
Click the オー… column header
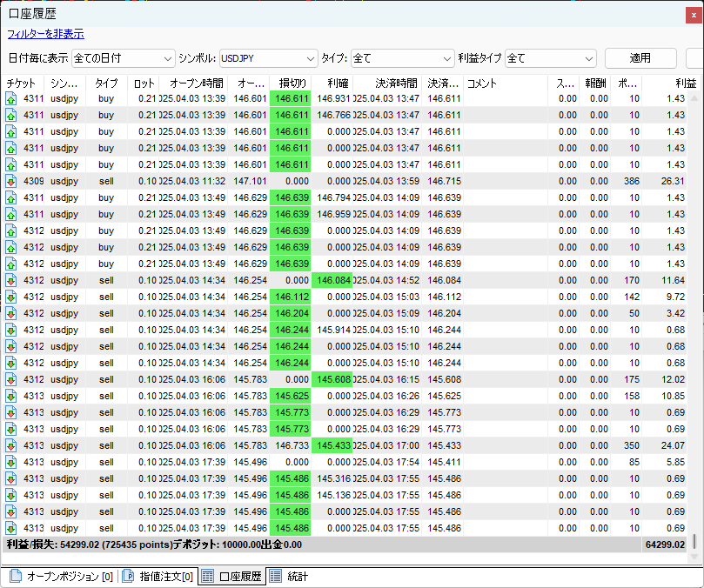[249, 83]
